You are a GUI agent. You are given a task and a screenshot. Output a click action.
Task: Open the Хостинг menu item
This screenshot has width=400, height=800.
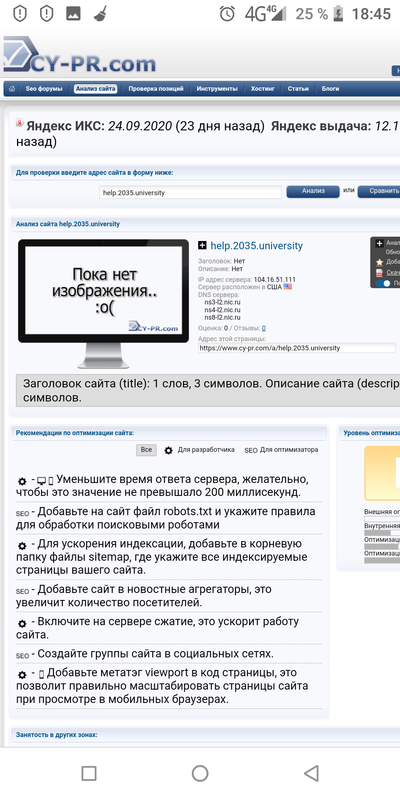(x=263, y=89)
